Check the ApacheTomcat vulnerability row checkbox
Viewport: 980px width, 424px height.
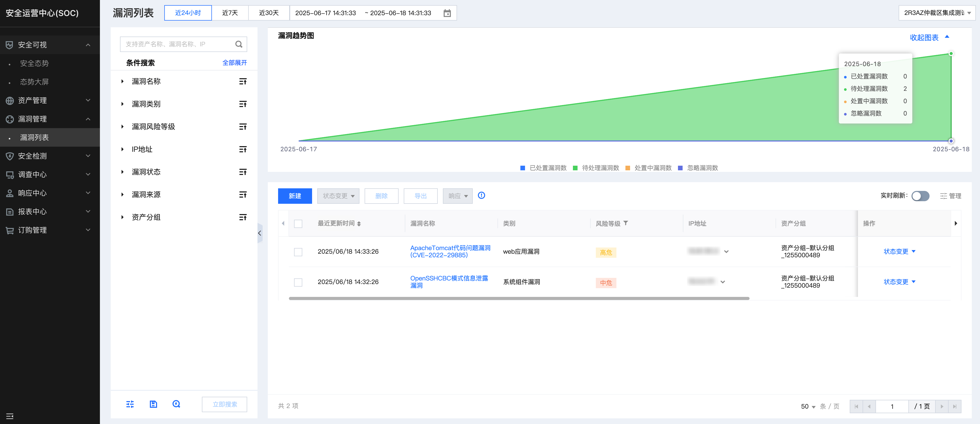(x=298, y=252)
